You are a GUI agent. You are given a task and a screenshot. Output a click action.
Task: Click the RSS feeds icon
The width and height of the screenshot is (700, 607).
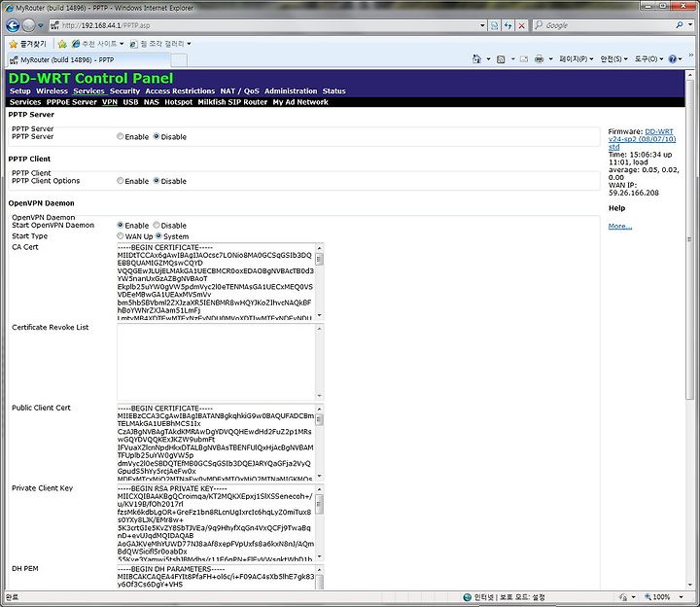pyautogui.click(x=501, y=59)
